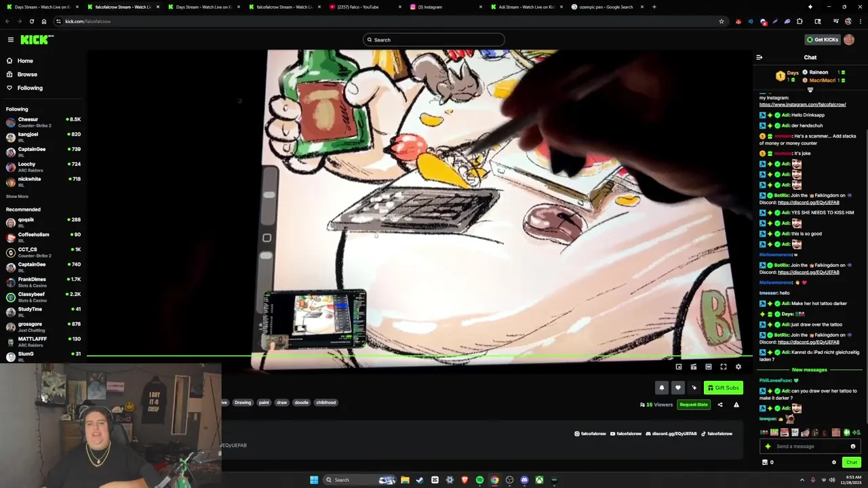Click Request Stats button
The width and height of the screenshot is (868, 488).
point(693,405)
